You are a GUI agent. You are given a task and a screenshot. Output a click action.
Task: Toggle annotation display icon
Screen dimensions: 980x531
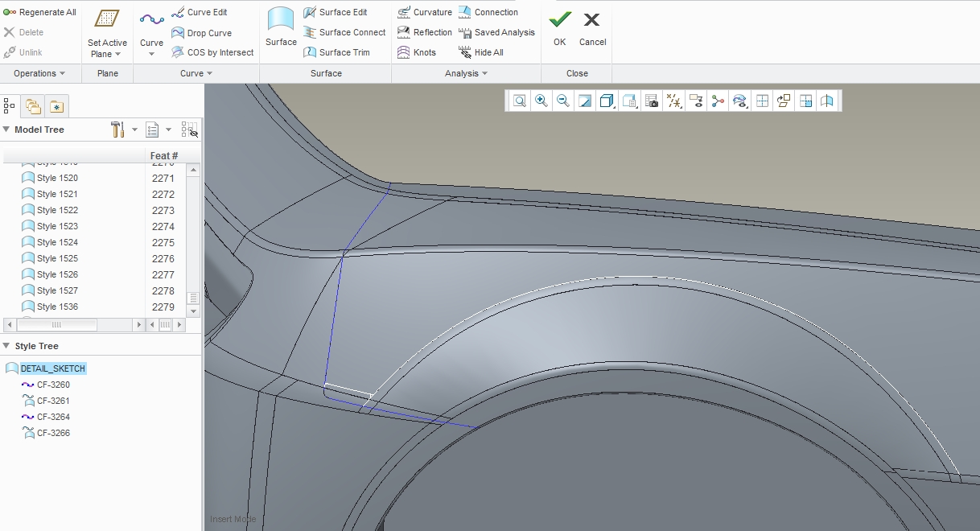point(696,101)
